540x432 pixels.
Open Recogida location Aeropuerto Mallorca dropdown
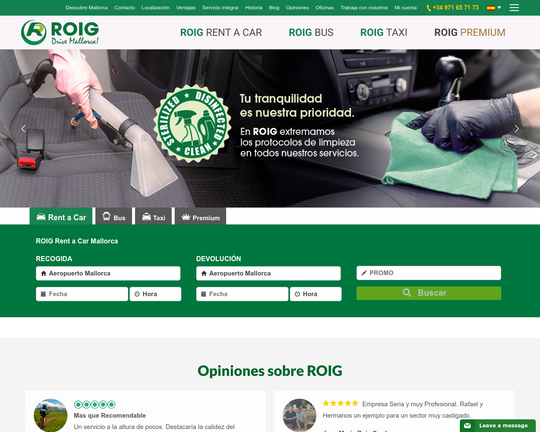[x=108, y=273]
